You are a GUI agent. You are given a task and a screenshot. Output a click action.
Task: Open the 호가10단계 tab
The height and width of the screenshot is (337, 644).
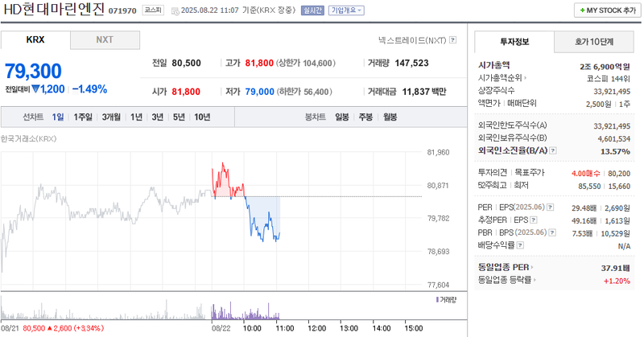pos(594,42)
